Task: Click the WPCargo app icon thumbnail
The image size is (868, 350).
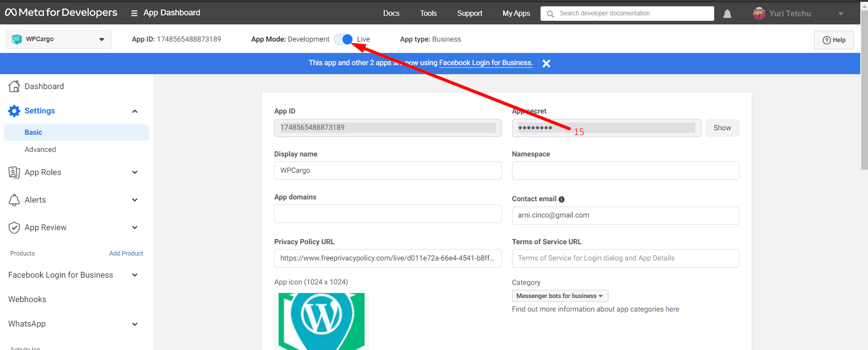Action: point(321,321)
